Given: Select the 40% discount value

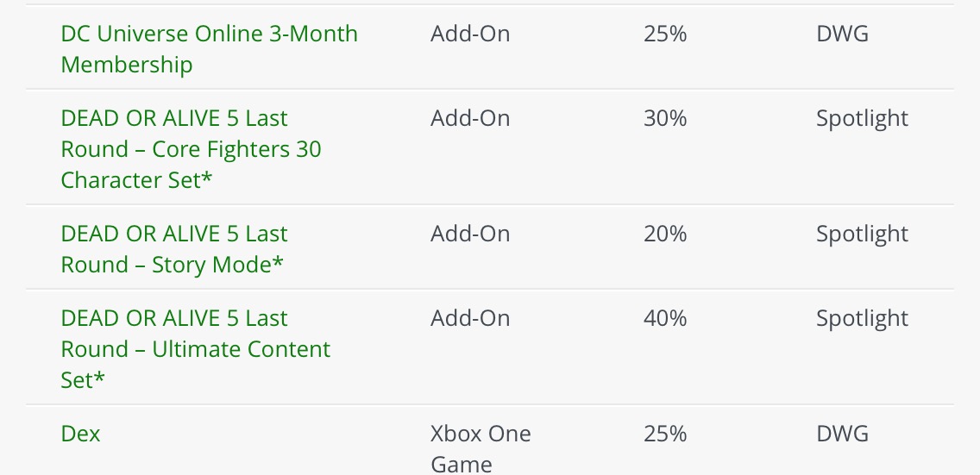Looking at the screenshot, I should click(665, 319).
